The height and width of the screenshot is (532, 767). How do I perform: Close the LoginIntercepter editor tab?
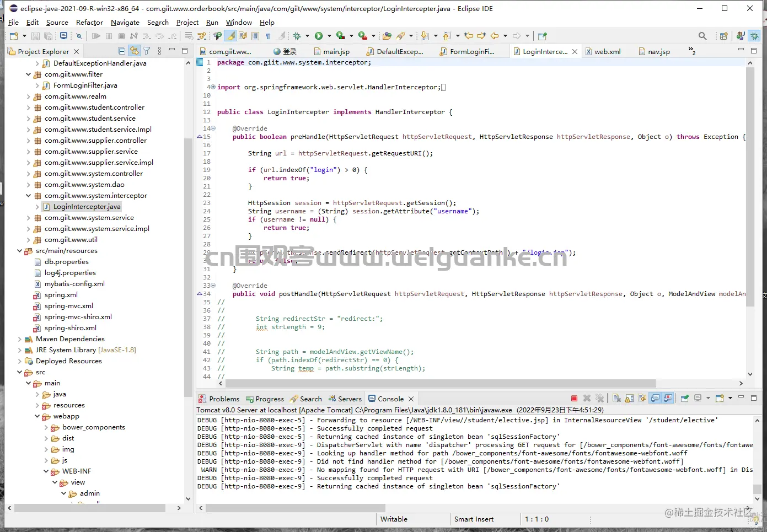tap(575, 51)
